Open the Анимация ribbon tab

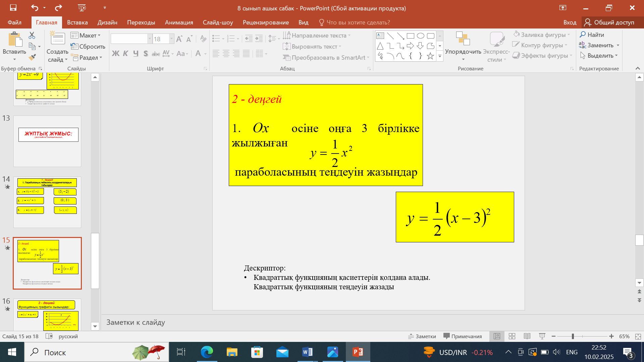[179, 22]
